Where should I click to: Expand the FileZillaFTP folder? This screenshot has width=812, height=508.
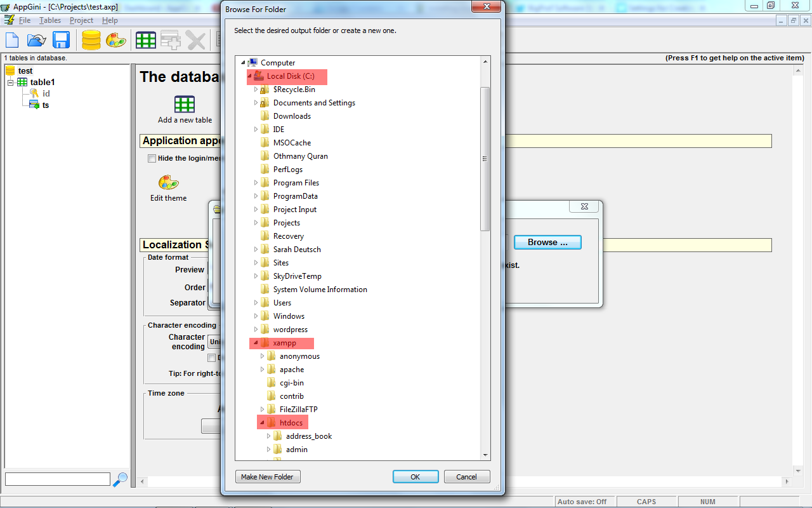(262, 410)
